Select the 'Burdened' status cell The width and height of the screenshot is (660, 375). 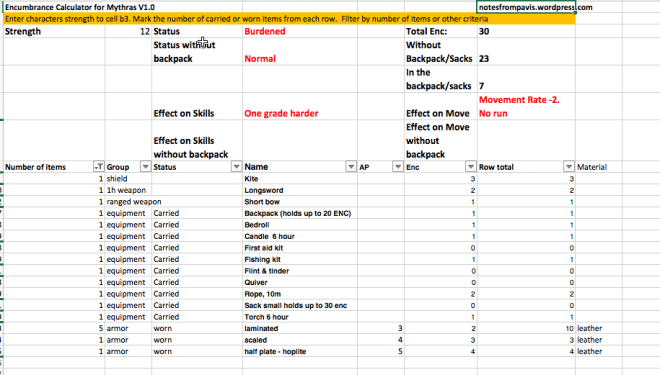pos(300,32)
